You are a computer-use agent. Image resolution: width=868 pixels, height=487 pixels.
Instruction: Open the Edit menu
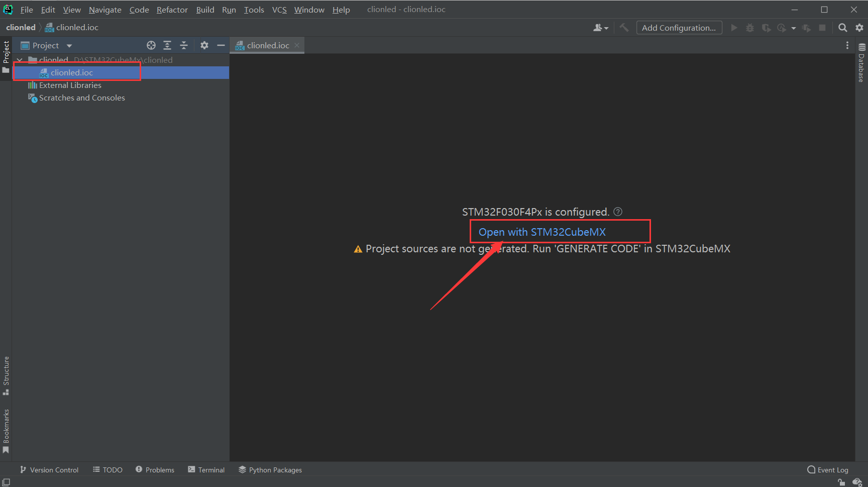[48, 10]
